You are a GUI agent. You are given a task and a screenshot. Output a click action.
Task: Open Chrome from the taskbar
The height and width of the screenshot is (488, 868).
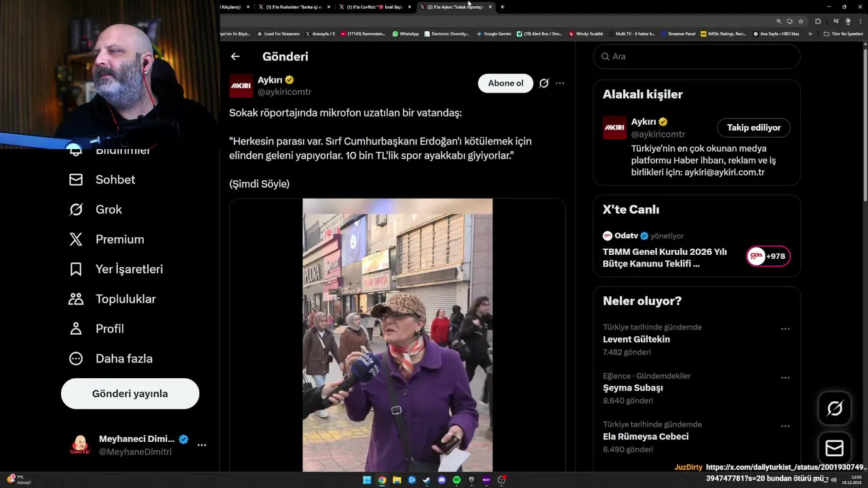[x=382, y=480]
